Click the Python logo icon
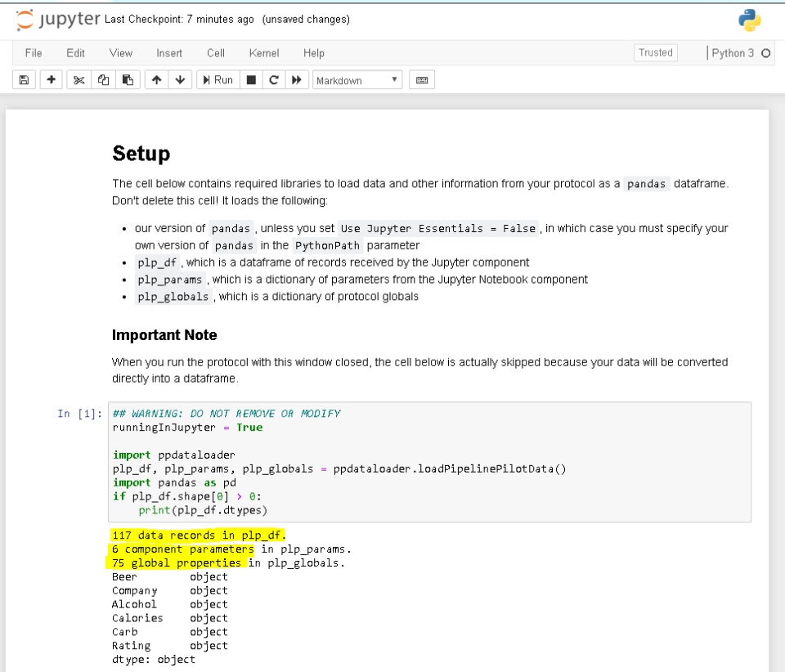Screen dimensions: 785x672 pos(750,20)
